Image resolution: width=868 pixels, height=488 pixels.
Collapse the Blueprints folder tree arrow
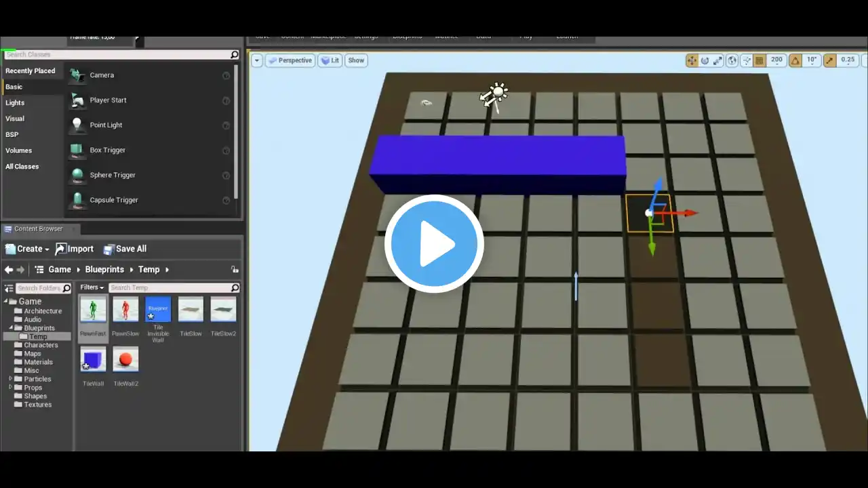coord(12,328)
